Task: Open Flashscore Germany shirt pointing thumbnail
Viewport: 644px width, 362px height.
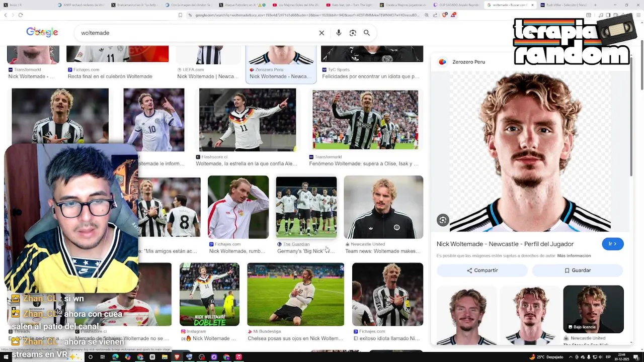Action: (248, 120)
